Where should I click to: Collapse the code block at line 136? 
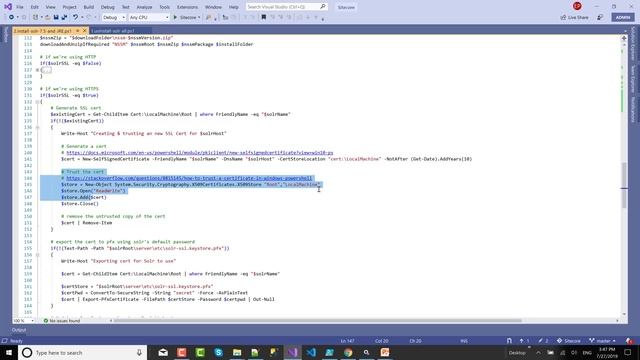pyautogui.click(x=38, y=127)
